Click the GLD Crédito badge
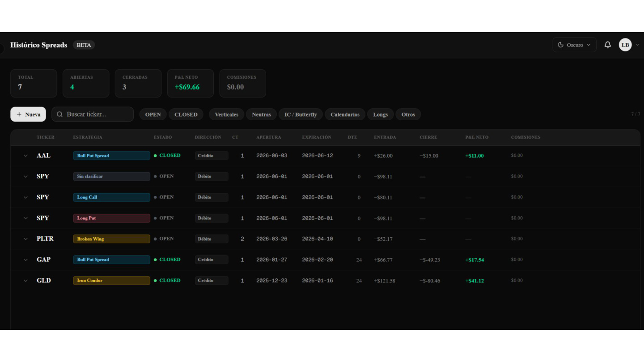Viewport: 644px width, 362px height. [x=212, y=281]
